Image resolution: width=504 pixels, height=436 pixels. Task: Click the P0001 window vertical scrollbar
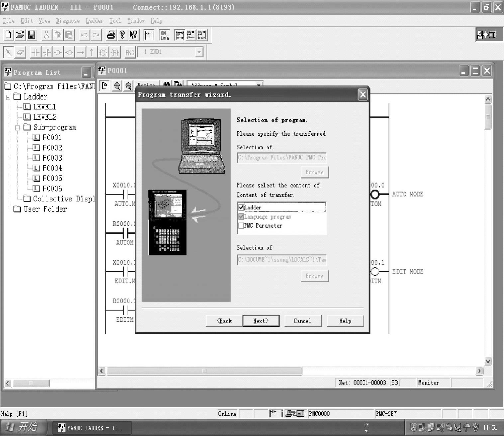(x=488, y=230)
